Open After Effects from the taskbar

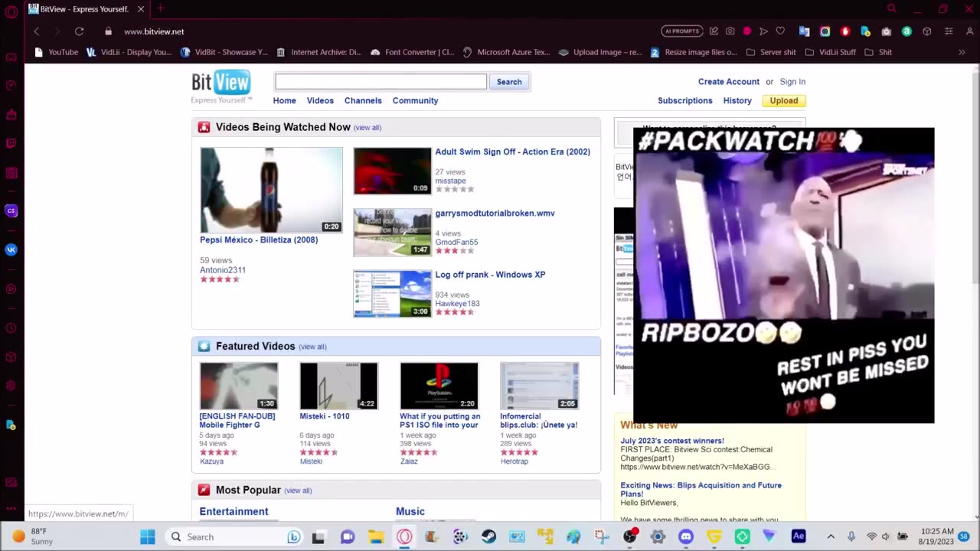click(x=799, y=536)
